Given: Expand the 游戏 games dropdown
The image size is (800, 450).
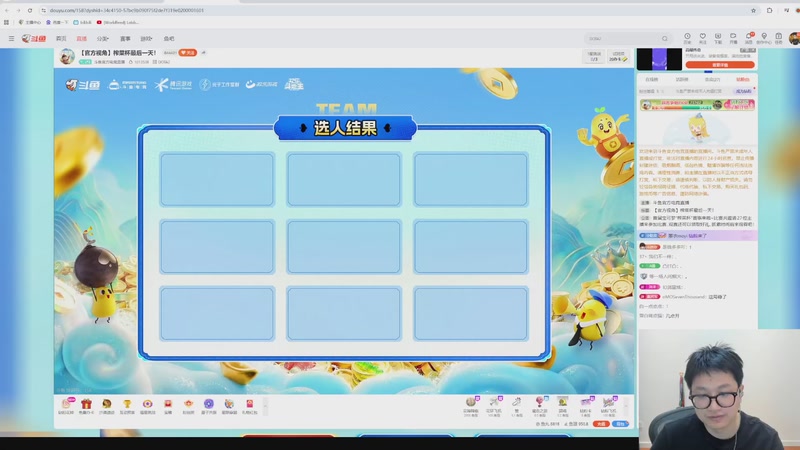Looking at the screenshot, I should (146, 39).
